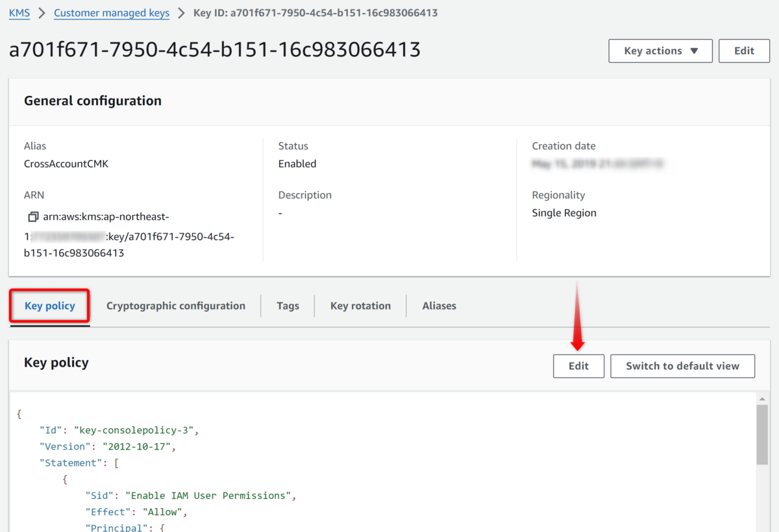Edit the key policy
The height and width of the screenshot is (532, 779).
click(x=578, y=366)
